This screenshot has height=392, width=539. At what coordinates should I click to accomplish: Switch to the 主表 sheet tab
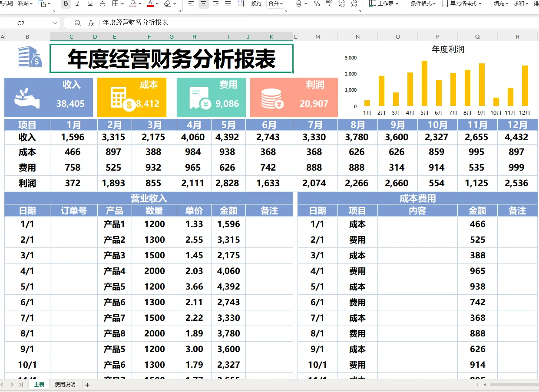click(x=39, y=385)
